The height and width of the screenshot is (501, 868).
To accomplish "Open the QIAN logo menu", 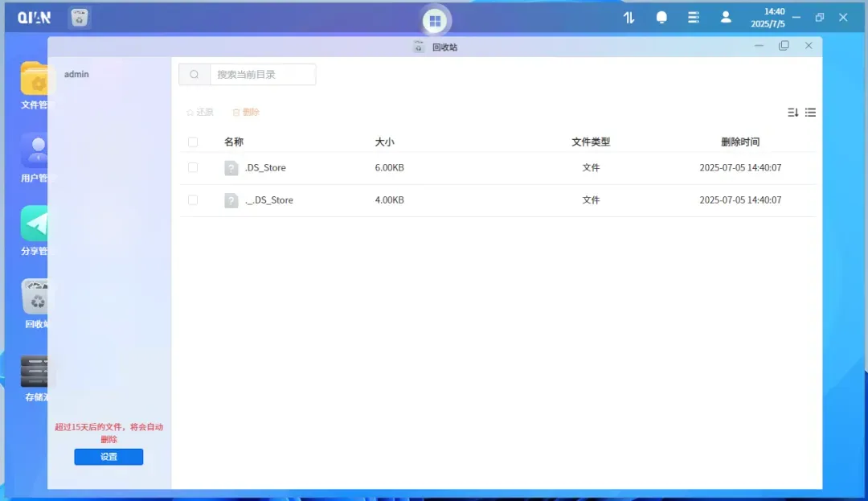I will click(34, 18).
